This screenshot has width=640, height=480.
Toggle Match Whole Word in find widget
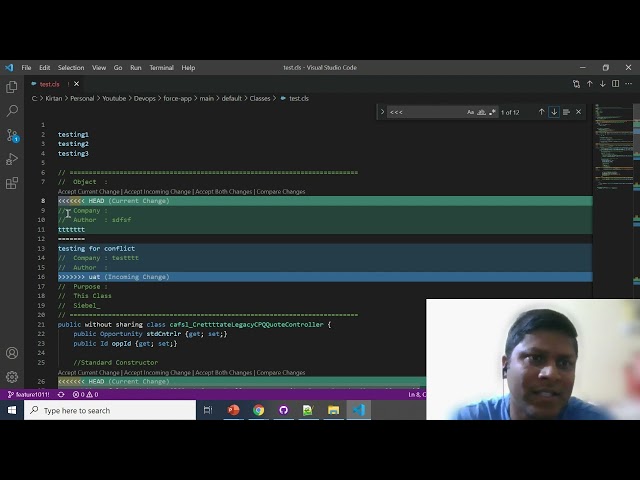point(481,112)
